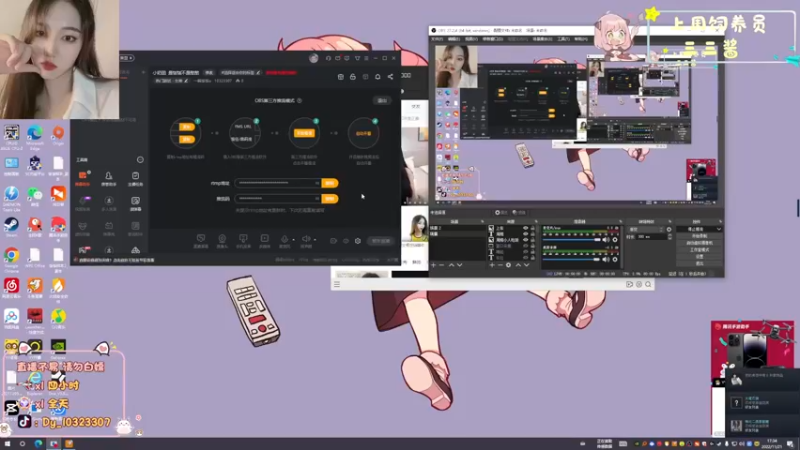Click the plus icon under OBS Sources list

click(492, 265)
